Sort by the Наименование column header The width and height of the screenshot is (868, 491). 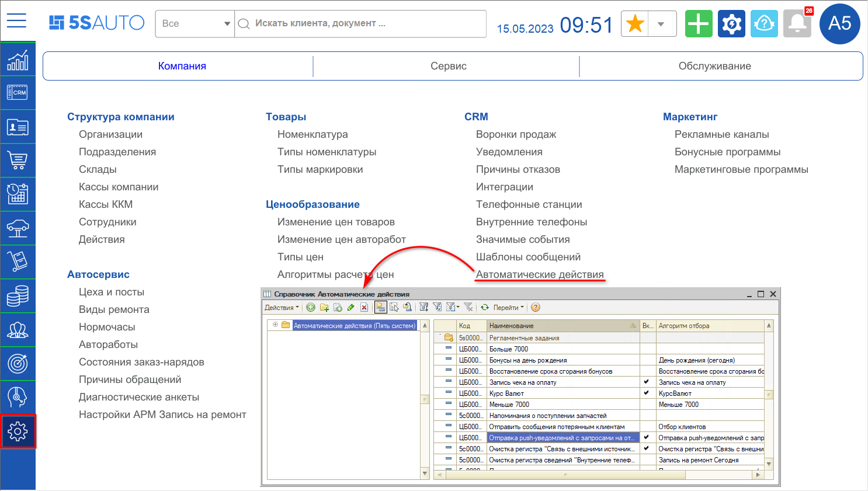tap(563, 325)
